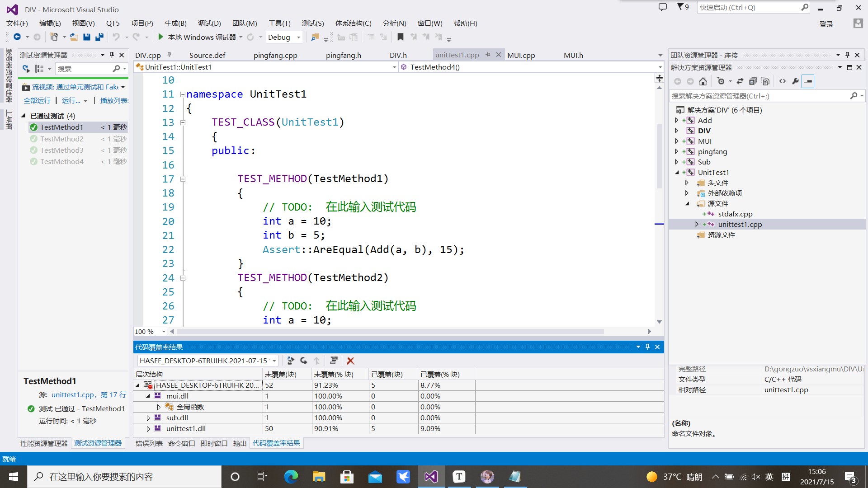The width and height of the screenshot is (868, 488).
Task: Click the refresh code coverage icon
Action: click(303, 361)
